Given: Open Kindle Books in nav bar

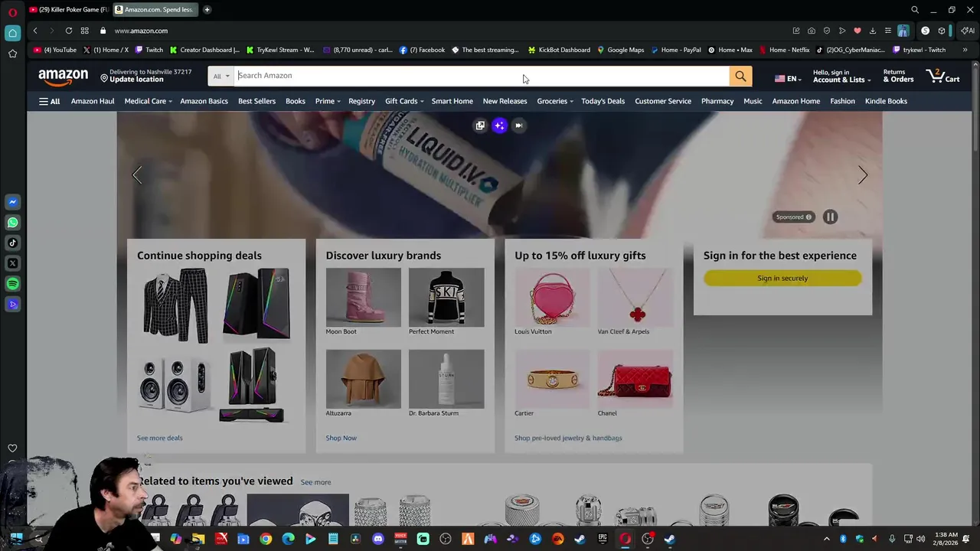Looking at the screenshot, I should tap(886, 101).
